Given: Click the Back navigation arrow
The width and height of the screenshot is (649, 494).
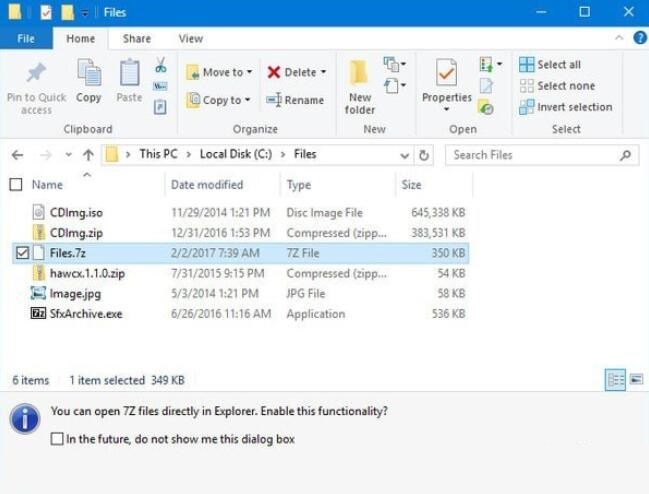Looking at the screenshot, I should [x=17, y=156].
